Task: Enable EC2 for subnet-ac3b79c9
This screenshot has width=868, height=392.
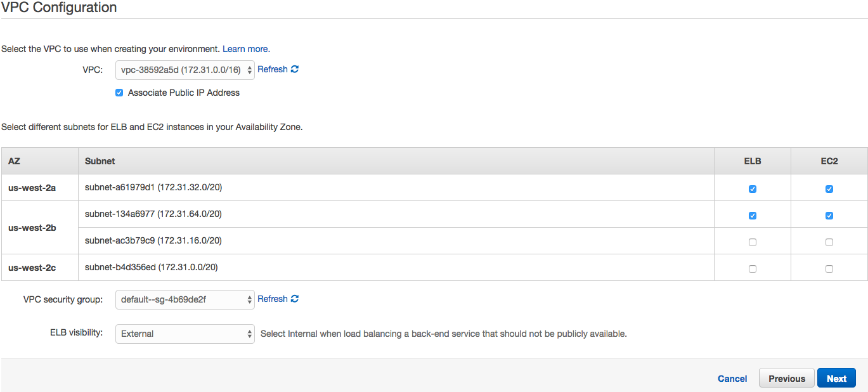Action: tap(829, 242)
